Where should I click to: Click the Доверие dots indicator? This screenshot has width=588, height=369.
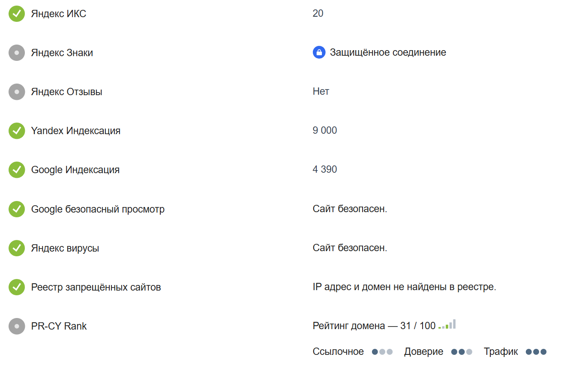pyautogui.click(x=462, y=352)
